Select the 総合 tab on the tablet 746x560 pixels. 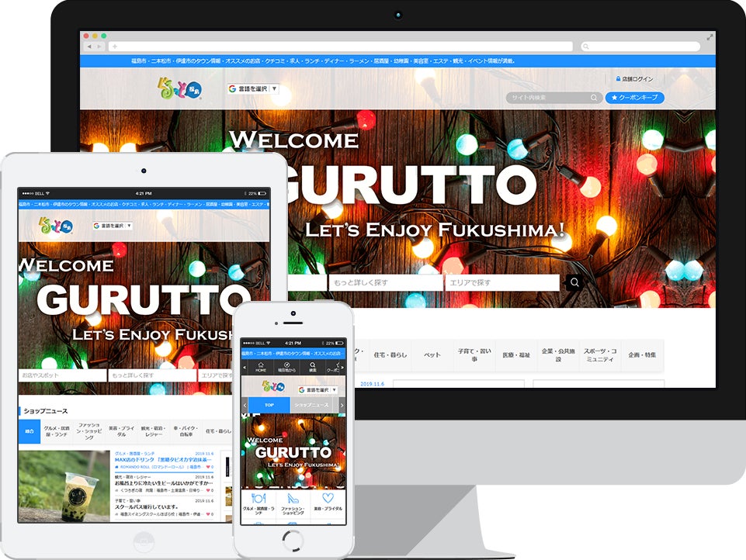29,432
